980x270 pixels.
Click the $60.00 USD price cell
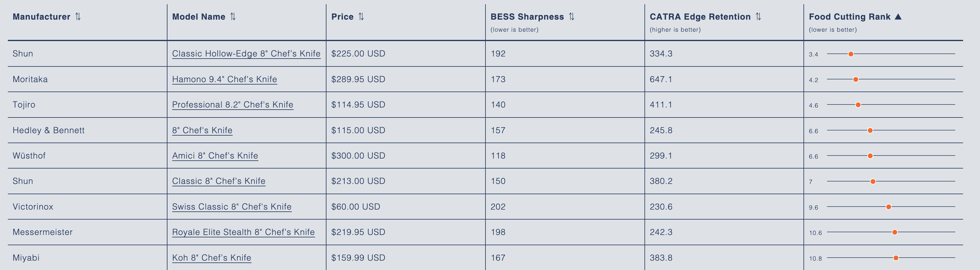coord(356,207)
